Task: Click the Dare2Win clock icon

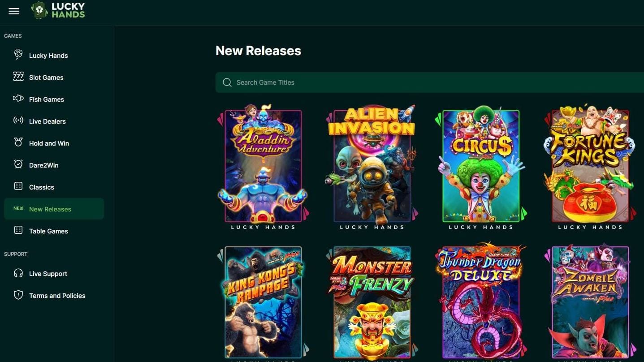Action: tap(18, 164)
